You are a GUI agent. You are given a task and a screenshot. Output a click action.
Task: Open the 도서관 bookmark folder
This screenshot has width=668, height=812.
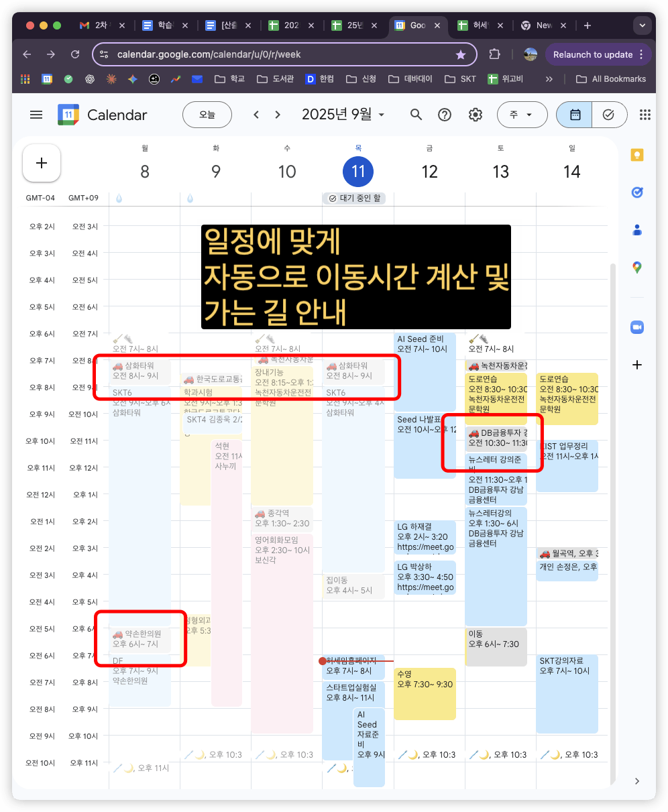[x=275, y=78]
